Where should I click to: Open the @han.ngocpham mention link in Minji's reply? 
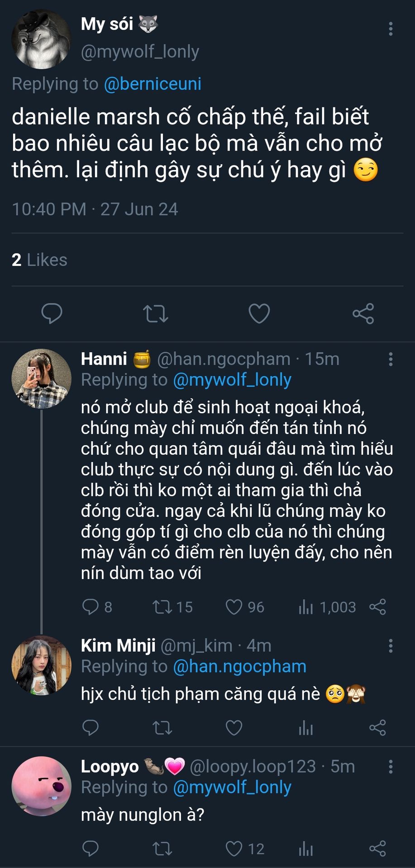(x=239, y=666)
